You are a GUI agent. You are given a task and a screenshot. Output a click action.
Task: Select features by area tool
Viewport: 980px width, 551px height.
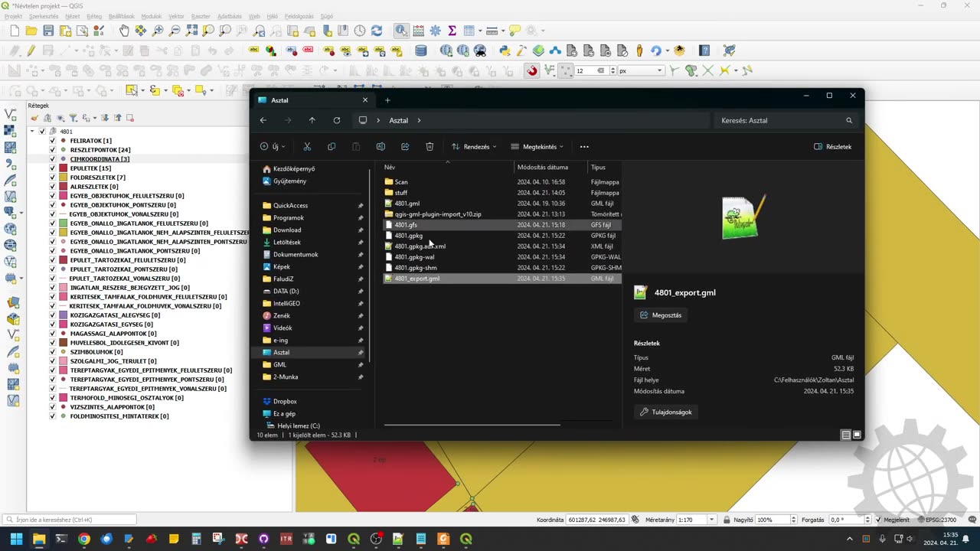pos(131,90)
